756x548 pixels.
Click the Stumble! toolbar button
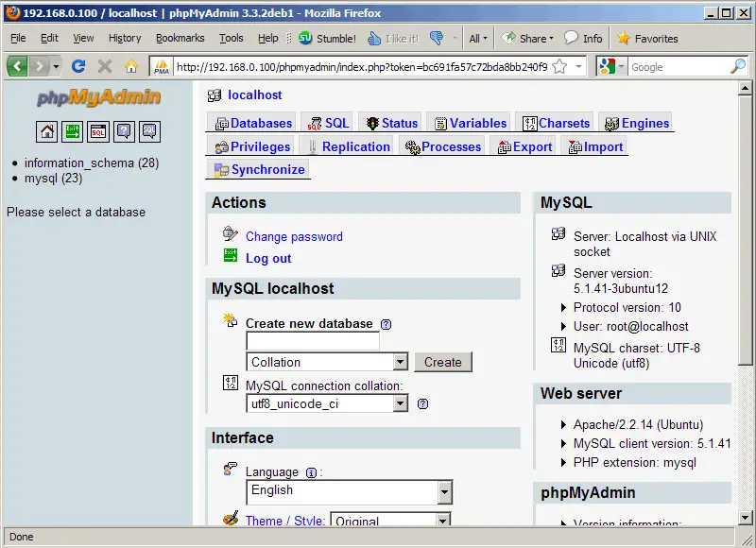coord(327,38)
